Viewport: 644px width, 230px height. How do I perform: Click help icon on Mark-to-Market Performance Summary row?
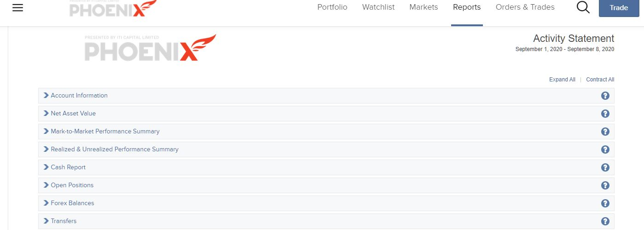coord(605,132)
